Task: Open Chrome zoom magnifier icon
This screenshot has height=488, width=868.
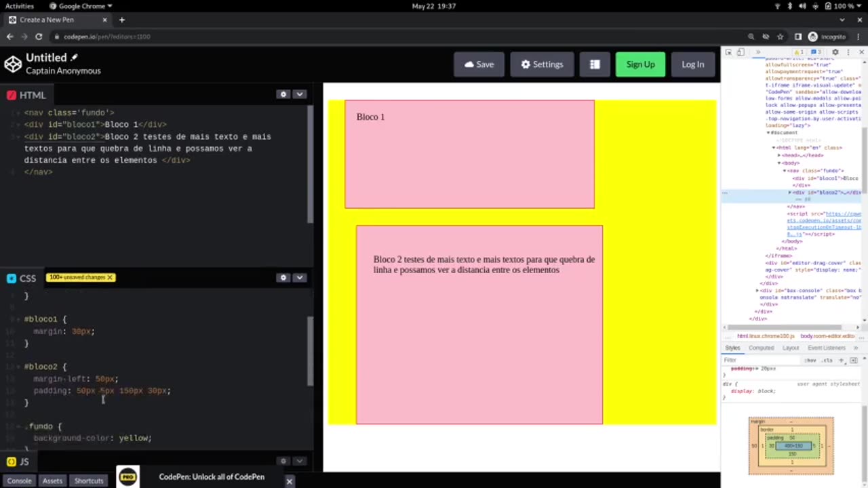Action: (x=751, y=37)
